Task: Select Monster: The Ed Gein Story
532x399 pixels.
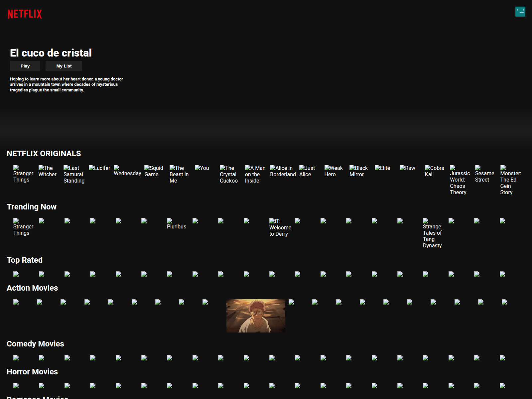Action: [511, 180]
